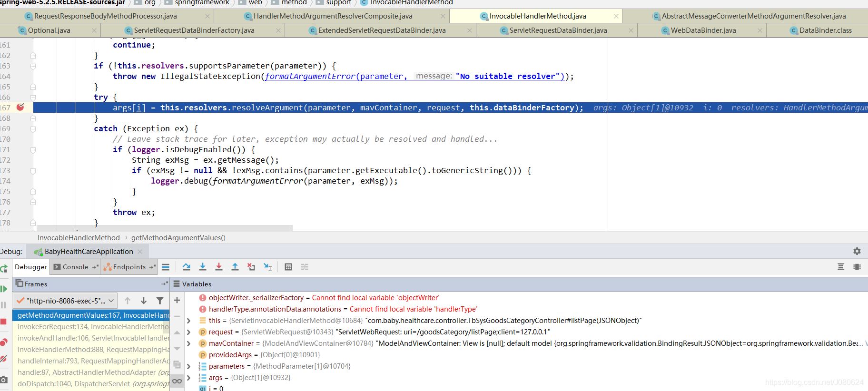Click the red Force Step Into icon
This screenshot has width=868, height=391.
219,267
